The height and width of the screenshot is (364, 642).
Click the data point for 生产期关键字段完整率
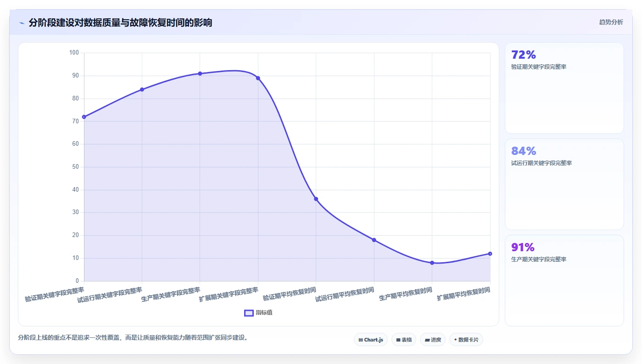pyautogui.click(x=200, y=73)
